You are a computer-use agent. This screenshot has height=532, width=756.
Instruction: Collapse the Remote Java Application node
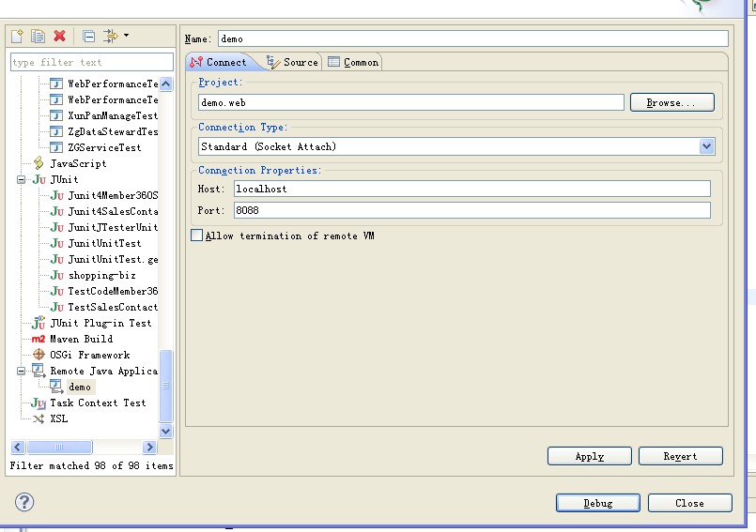coord(22,371)
